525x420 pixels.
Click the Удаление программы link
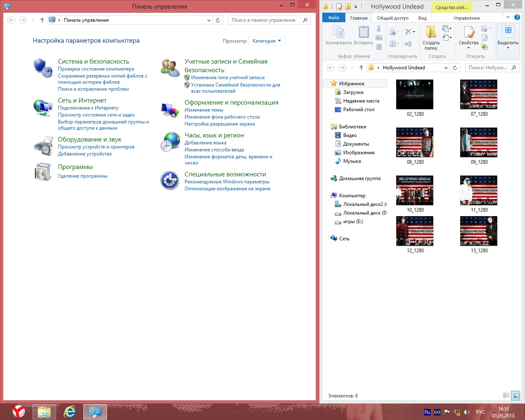coord(82,176)
